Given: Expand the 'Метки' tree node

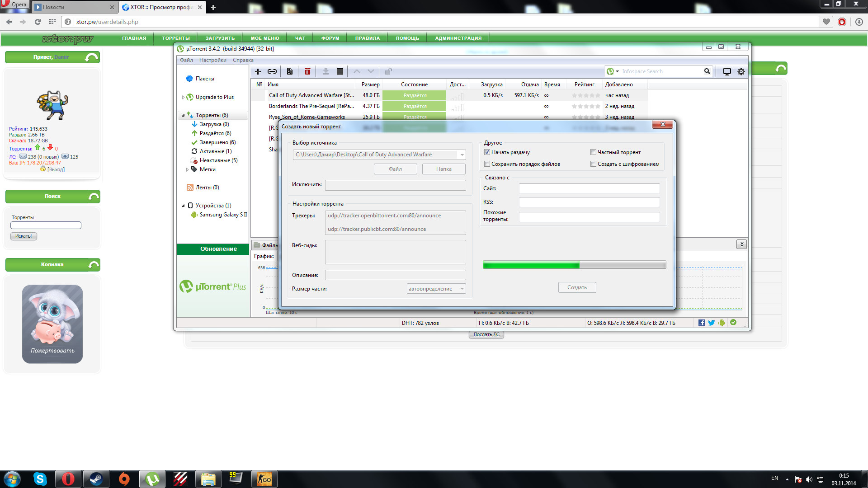Looking at the screenshot, I should point(187,169).
